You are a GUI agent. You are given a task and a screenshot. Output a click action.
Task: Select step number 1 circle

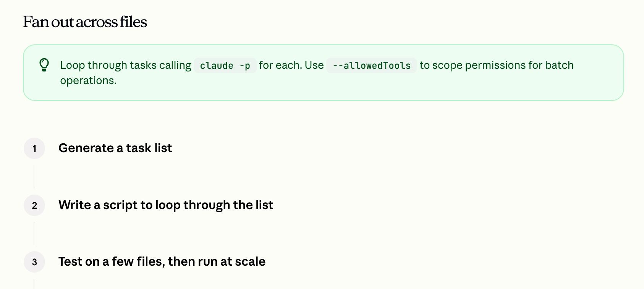click(x=34, y=148)
